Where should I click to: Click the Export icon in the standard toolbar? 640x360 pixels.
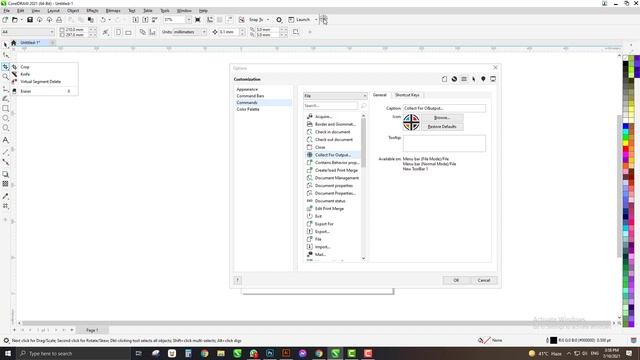click(x=145, y=20)
